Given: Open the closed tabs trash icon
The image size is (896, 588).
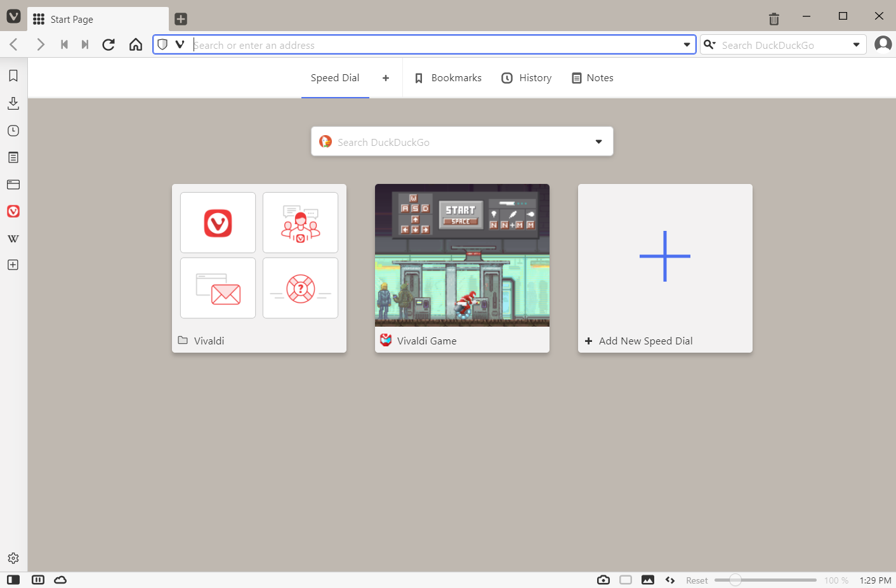Looking at the screenshot, I should pos(774,19).
